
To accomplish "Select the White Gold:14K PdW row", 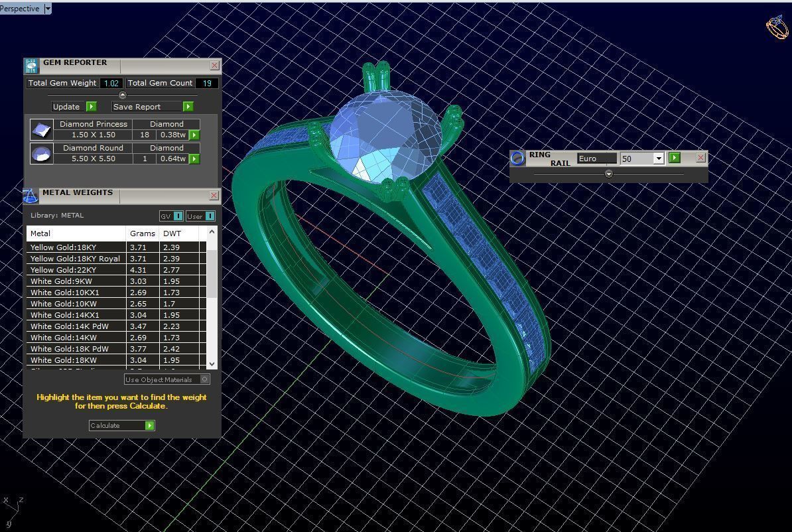I will click(116, 326).
